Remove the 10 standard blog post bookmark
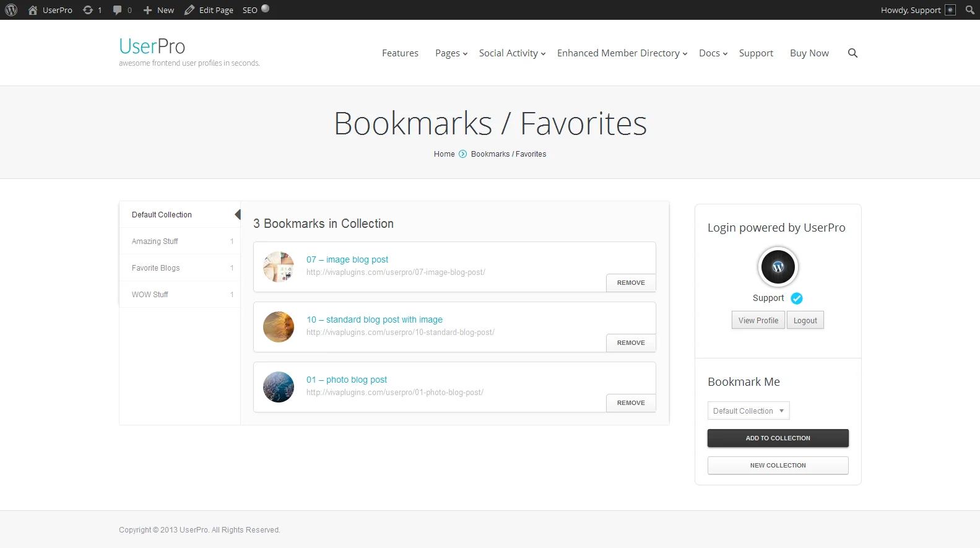980x548 pixels. [631, 342]
